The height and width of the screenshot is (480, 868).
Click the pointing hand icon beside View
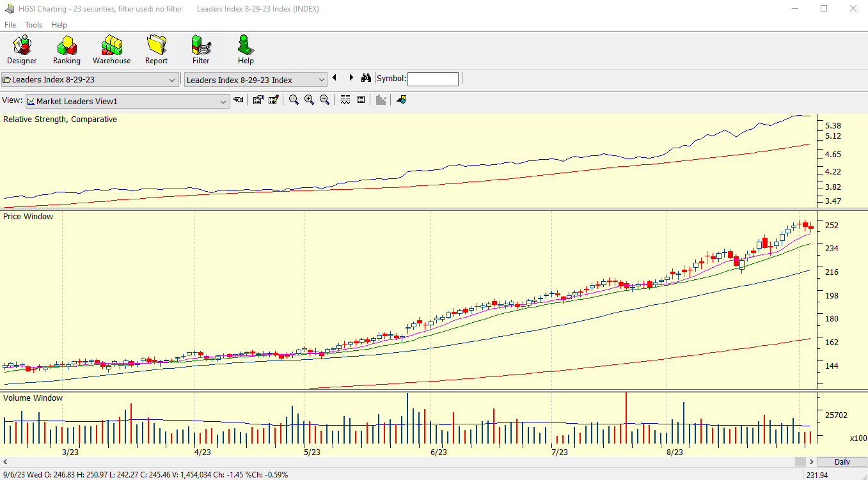[238, 100]
